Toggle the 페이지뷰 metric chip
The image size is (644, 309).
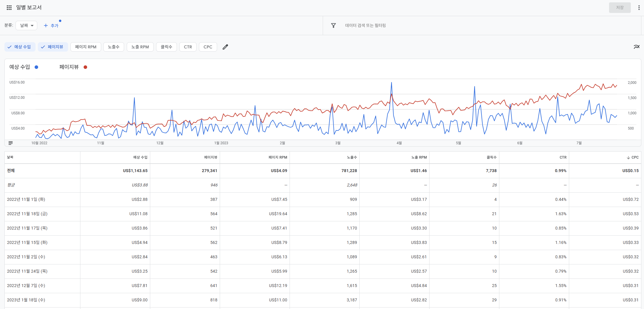[53, 47]
